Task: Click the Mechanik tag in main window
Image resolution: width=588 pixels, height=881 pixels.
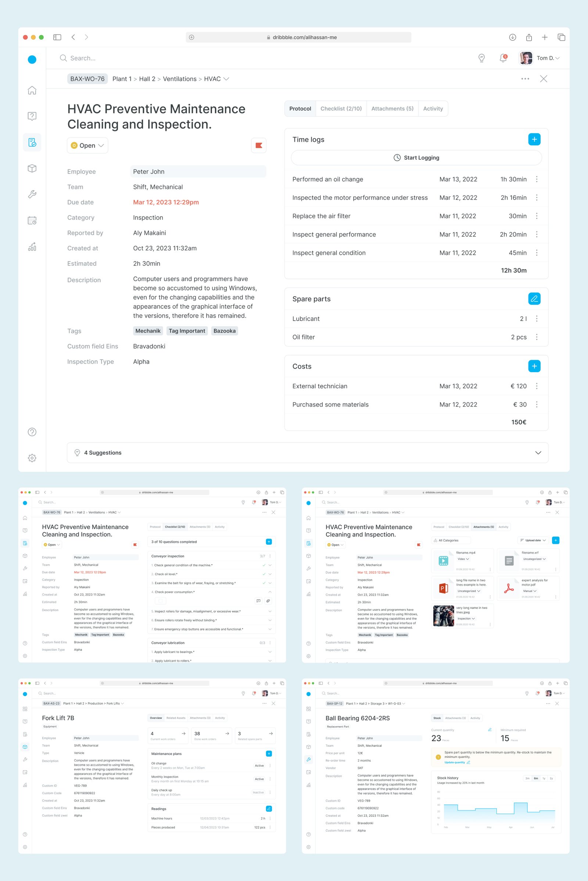Action: coord(148,331)
